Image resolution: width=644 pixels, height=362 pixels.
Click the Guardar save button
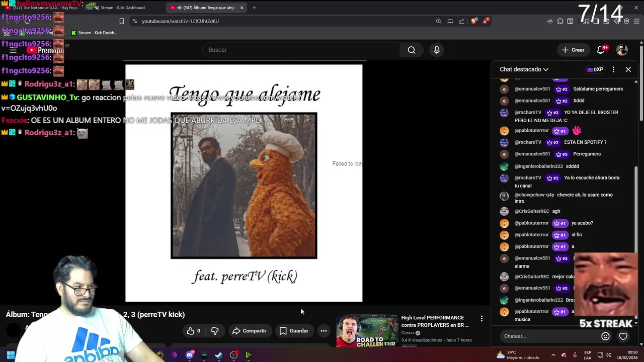(294, 331)
